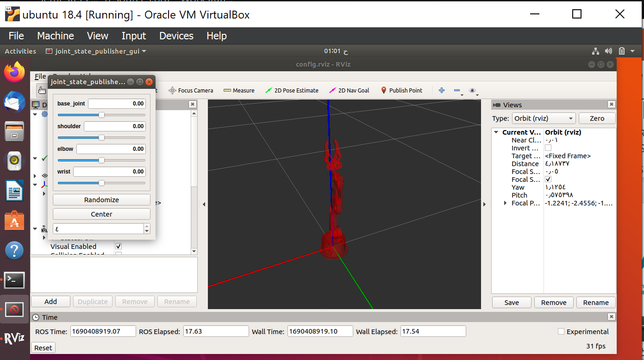Select the Focus Camera tool
The height and width of the screenshot is (360, 644).
click(191, 90)
